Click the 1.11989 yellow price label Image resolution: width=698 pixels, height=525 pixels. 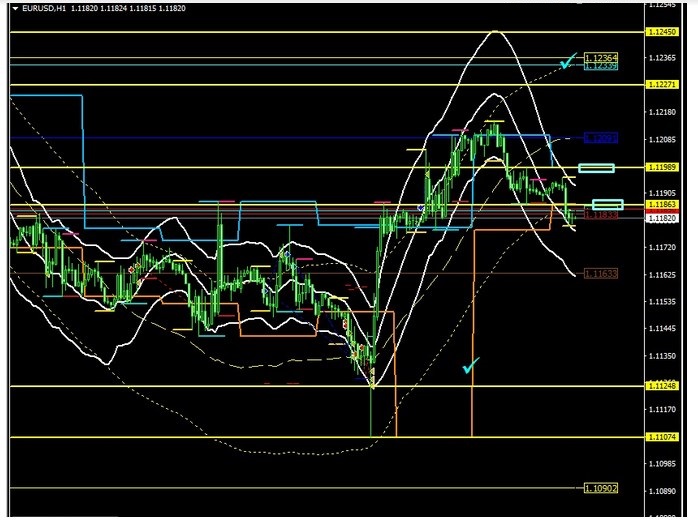(x=666, y=167)
